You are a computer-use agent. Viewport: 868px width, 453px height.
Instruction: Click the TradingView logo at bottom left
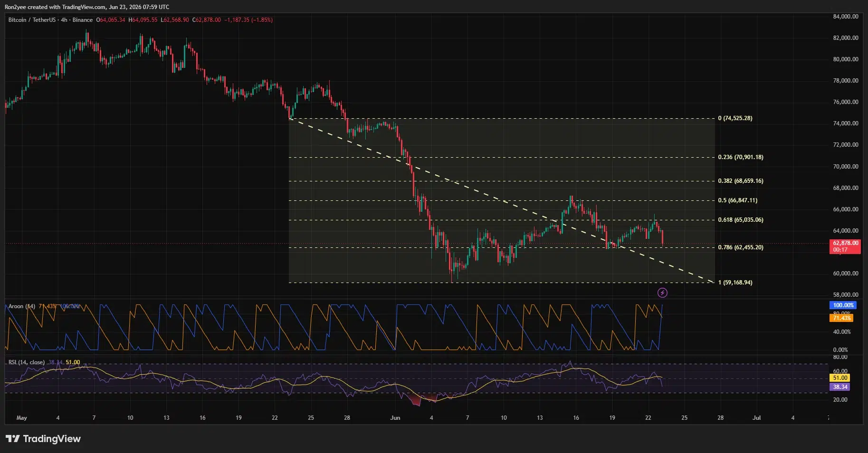(43, 439)
